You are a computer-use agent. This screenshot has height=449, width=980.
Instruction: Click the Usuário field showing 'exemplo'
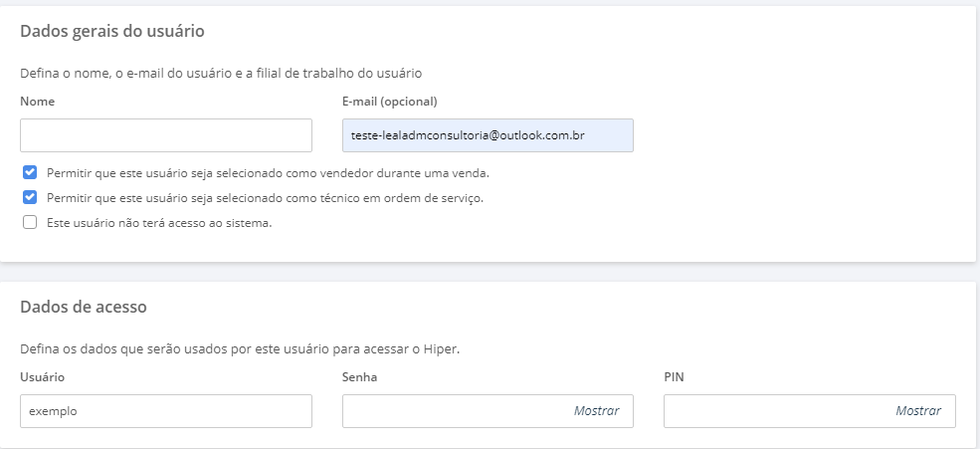[x=165, y=411]
